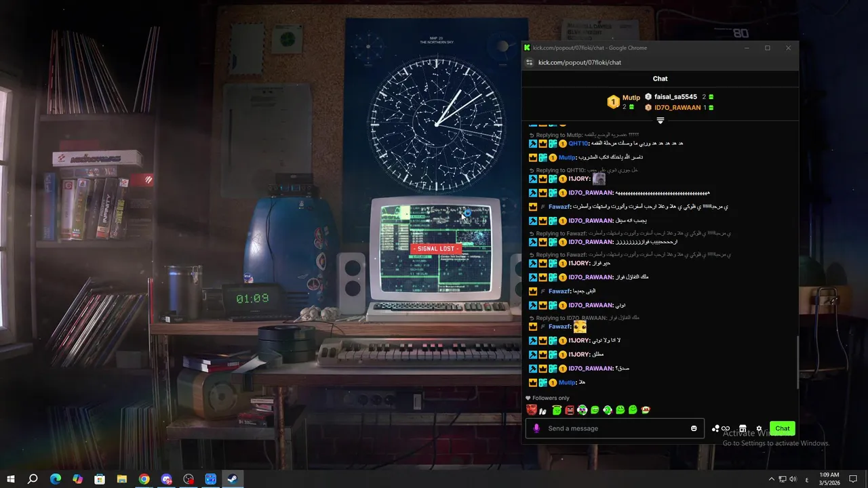Open the recording app icon with the red dot
Image resolution: width=868 pixels, height=488 pixels.
189,479
